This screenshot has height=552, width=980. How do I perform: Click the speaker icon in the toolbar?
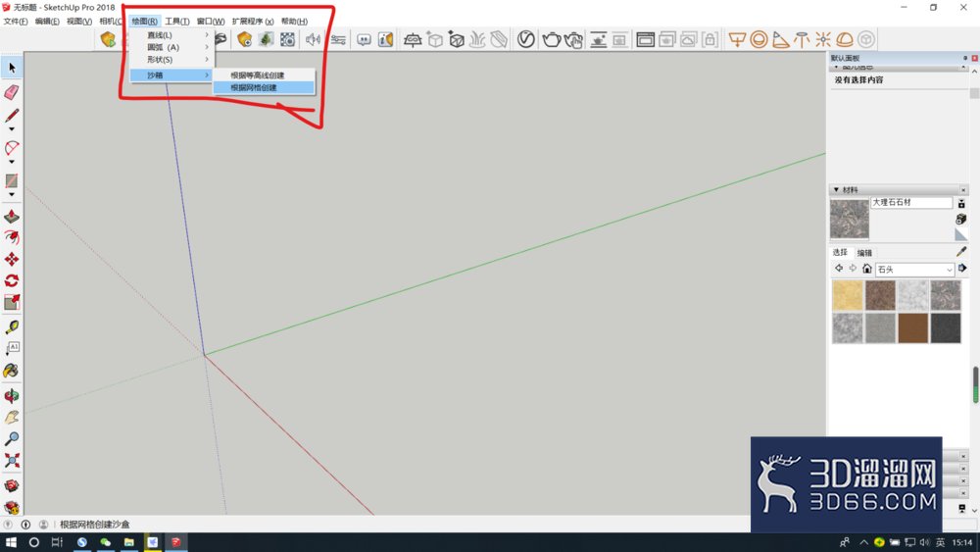pyautogui.click(x=313, y=40)
